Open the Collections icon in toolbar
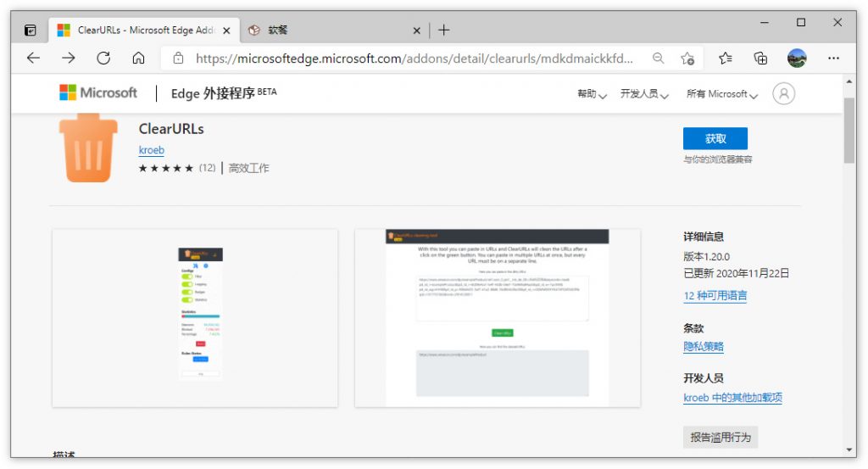Viewport: 868px width, 469px height. click(x=760, y=59)
